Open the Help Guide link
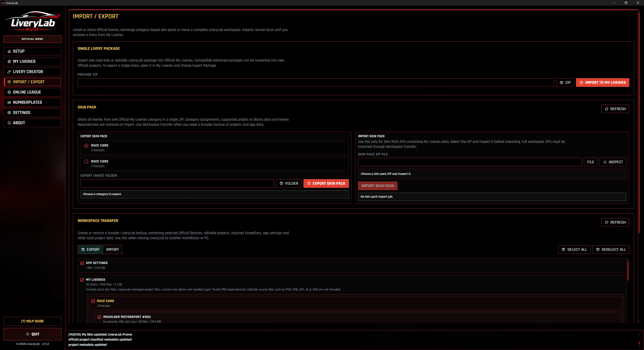 (x=32, y=321)
